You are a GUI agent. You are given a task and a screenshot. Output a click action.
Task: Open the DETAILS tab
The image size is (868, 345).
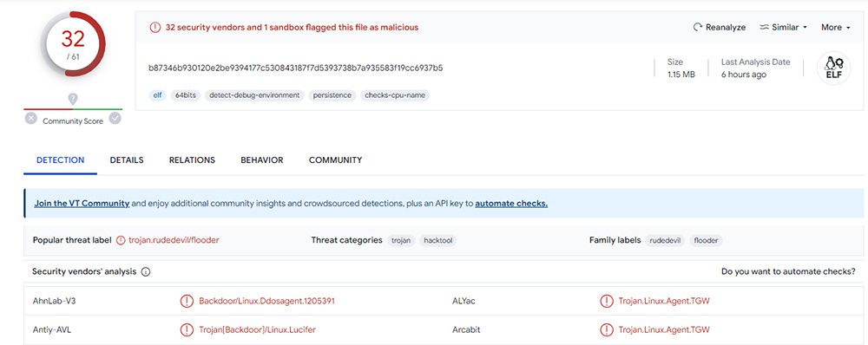point(127,160)
